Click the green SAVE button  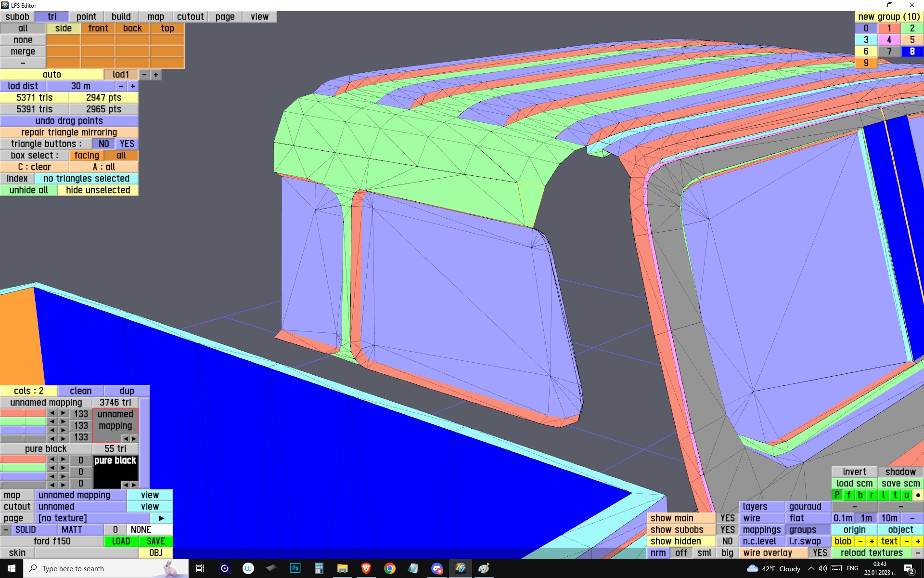point(155,541)
